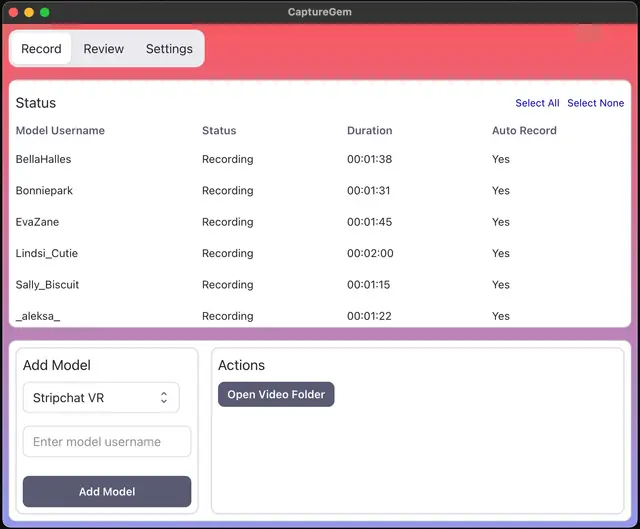Click the Model Username column header

pyautogui.click(x=60, y=131)
